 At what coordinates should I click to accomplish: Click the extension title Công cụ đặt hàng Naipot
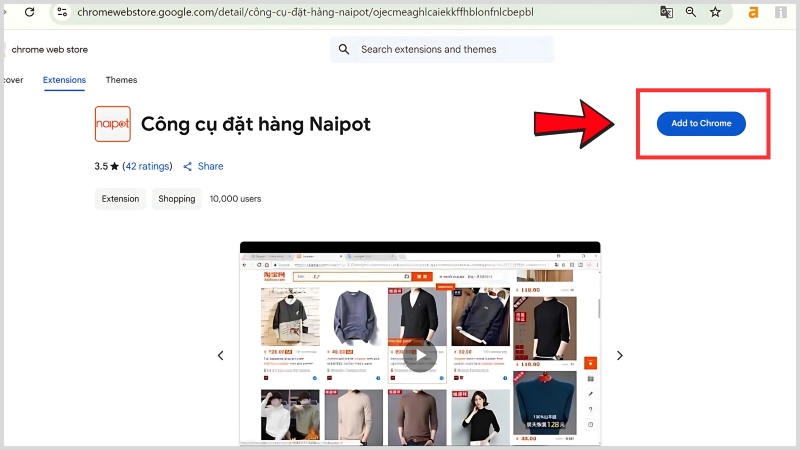click(x=256, y=124)
